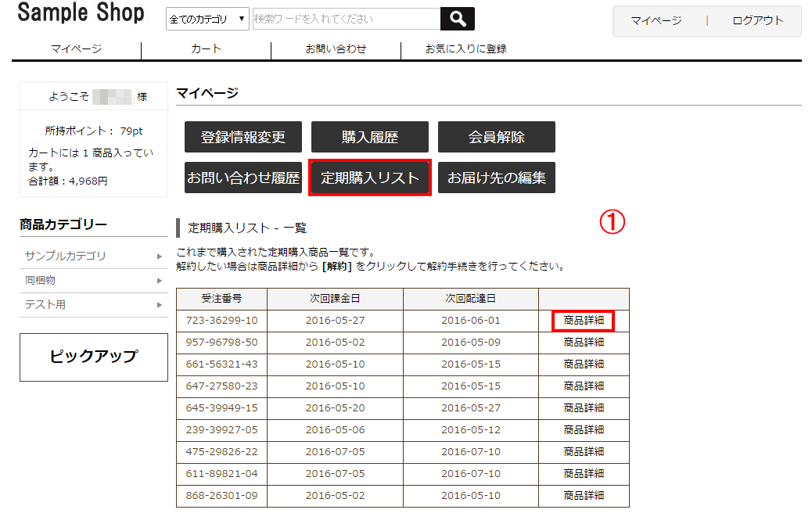Click the 会員解除 button

(497, 137)
